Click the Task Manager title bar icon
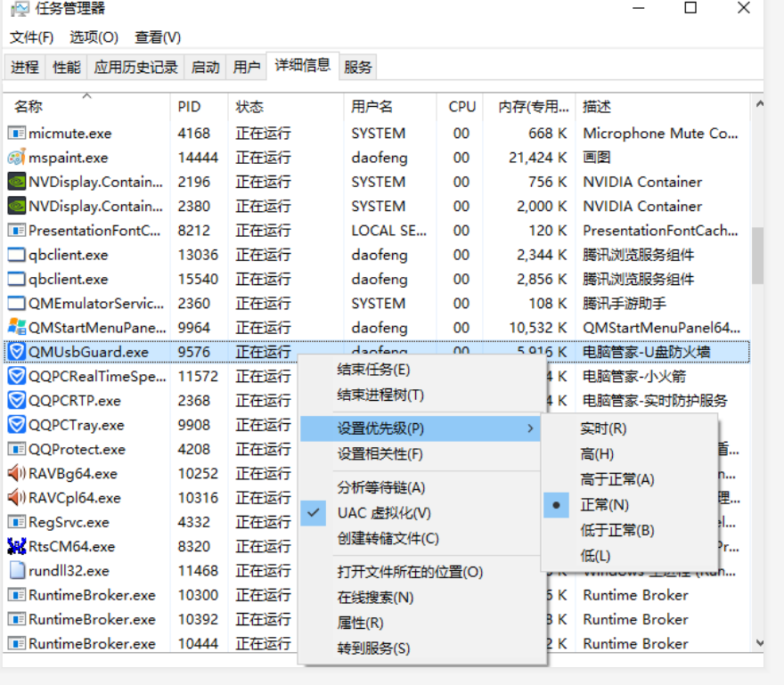Image resolution: width=784 pixels, height=685 pixels. pyautogui.click(x=20, y=9)
